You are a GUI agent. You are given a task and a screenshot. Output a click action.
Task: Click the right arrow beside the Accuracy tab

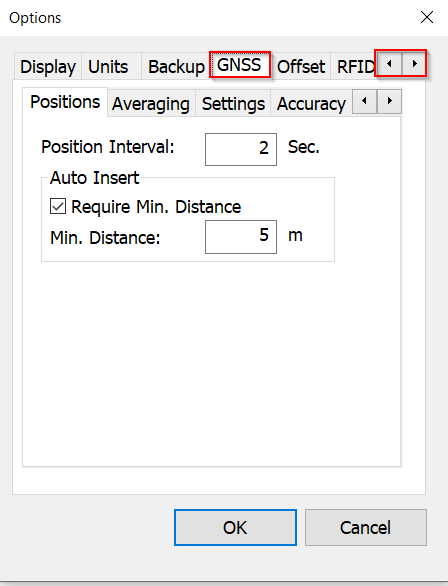point(389,101)
